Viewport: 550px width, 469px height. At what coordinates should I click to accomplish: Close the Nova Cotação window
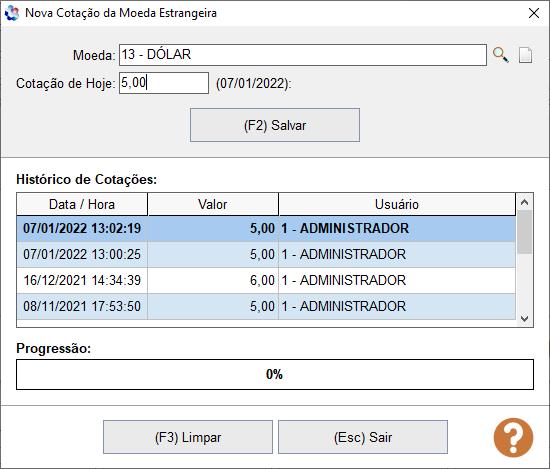534,13
